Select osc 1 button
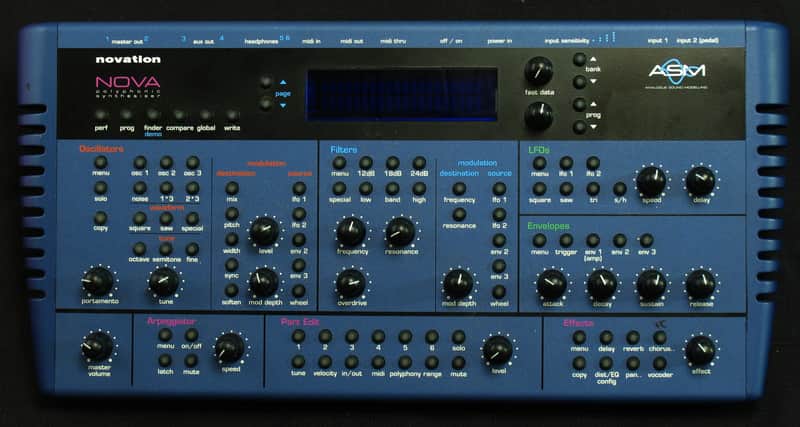Screen dimensions: 800x427 pyautogui.click(x=140, y=163)
